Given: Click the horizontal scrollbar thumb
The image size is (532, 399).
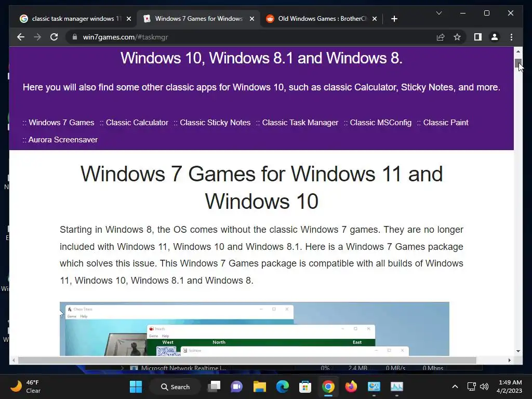Looking at the screenshot, I should point(247,361).
